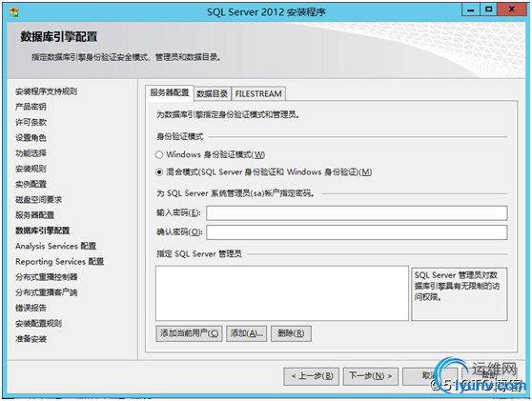Select Mixed Mode authentication radio button
The image size is (532, 401).
point(159,172)
